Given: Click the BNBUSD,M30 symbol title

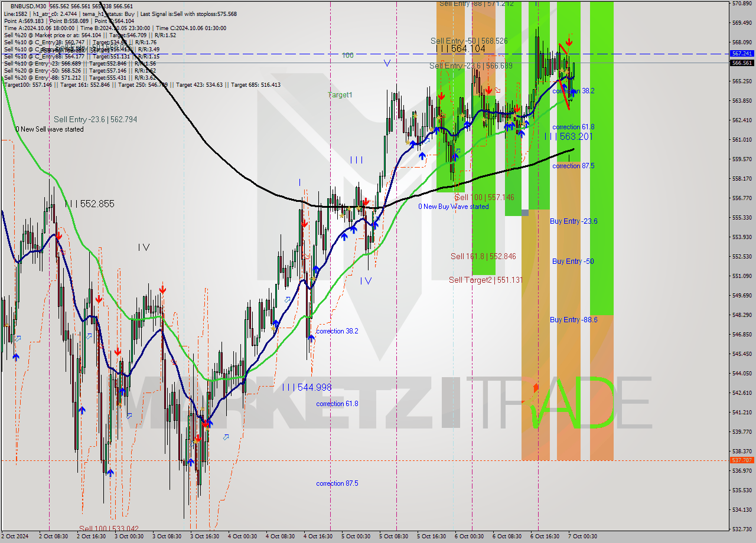Looking at the screenshot, I should pyautogui.click(x=30, y=6).
